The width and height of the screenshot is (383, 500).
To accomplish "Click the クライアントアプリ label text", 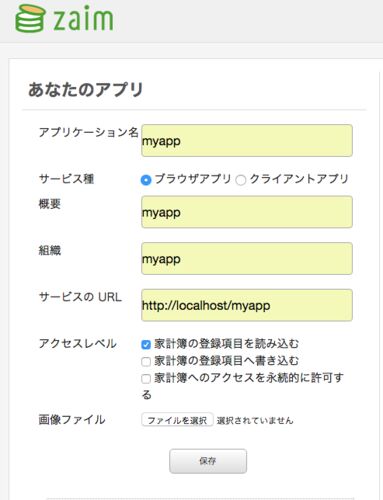I will 299,179.
